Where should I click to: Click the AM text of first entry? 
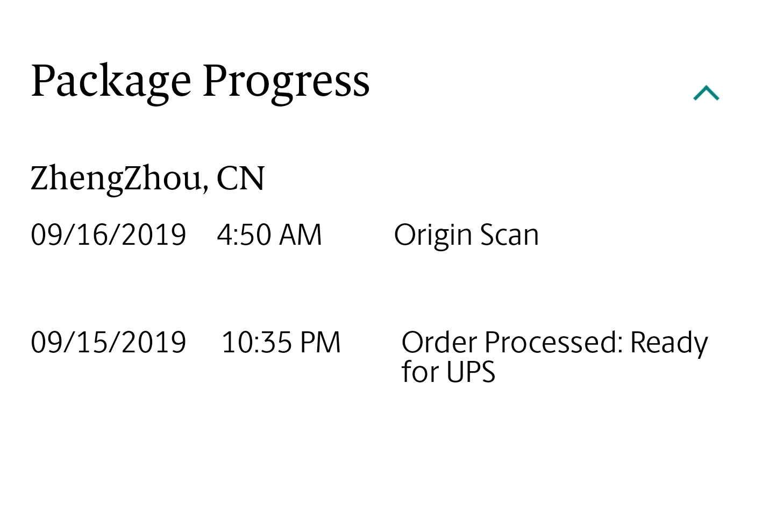(300, 235)
